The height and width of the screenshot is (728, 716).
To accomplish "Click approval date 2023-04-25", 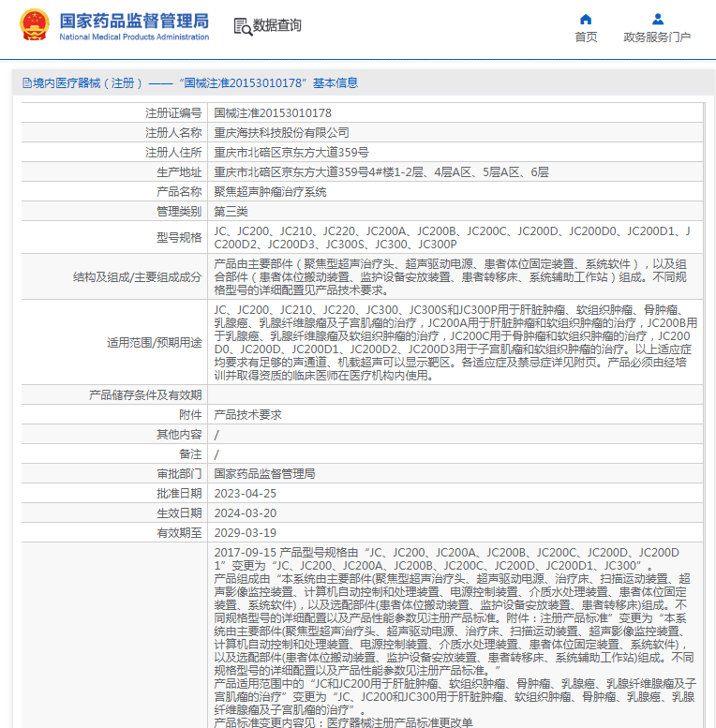I will [245, 493].
